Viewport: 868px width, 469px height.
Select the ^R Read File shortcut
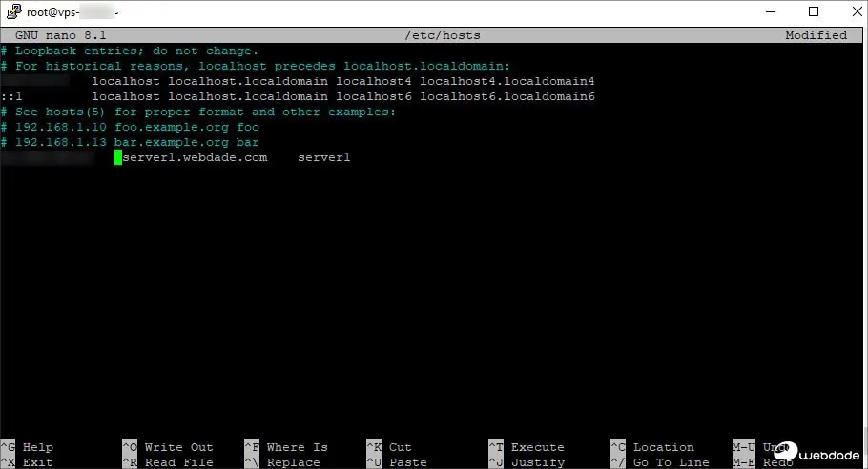point(167,462)
